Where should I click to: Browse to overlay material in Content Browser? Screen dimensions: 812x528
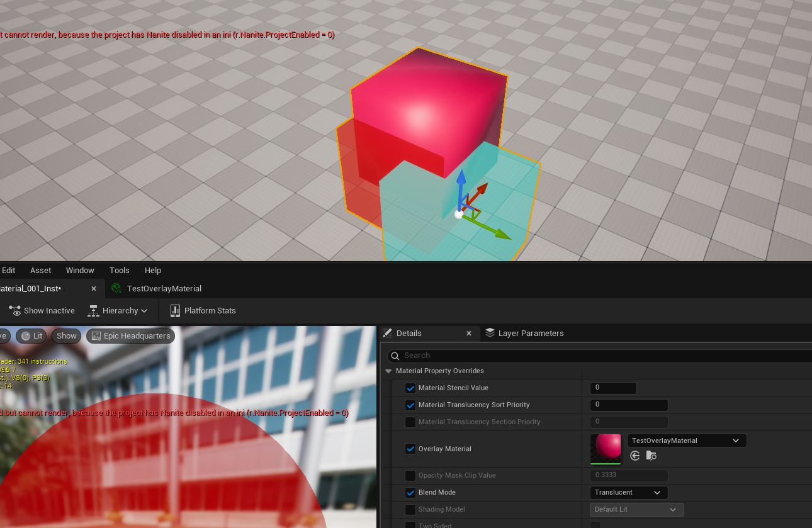click(651, 456)
